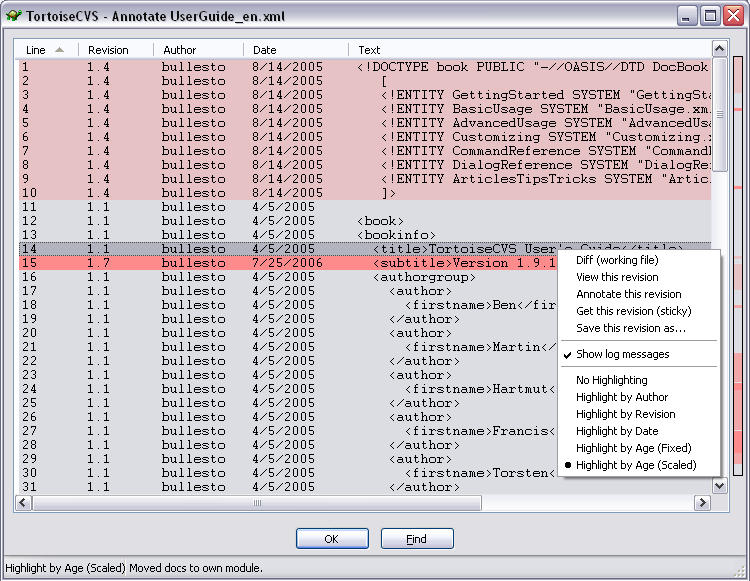Click the red age overview strip at right
The height and width of the screenshot is (581, 750).
coord(738,268)
